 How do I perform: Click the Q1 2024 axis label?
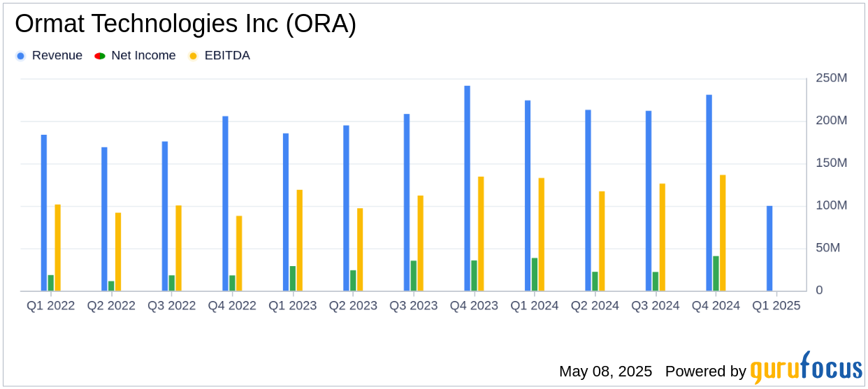pos(535,306)
